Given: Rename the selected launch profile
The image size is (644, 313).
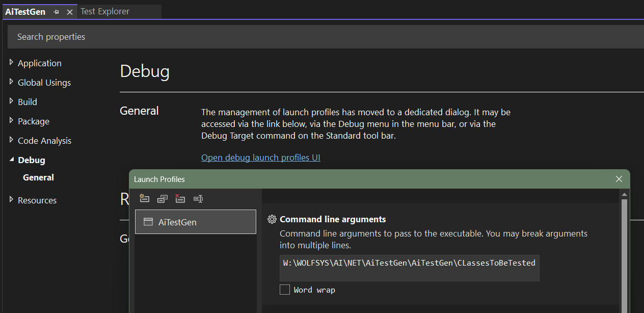Looking at the screenshot, I should pos(198,199).
